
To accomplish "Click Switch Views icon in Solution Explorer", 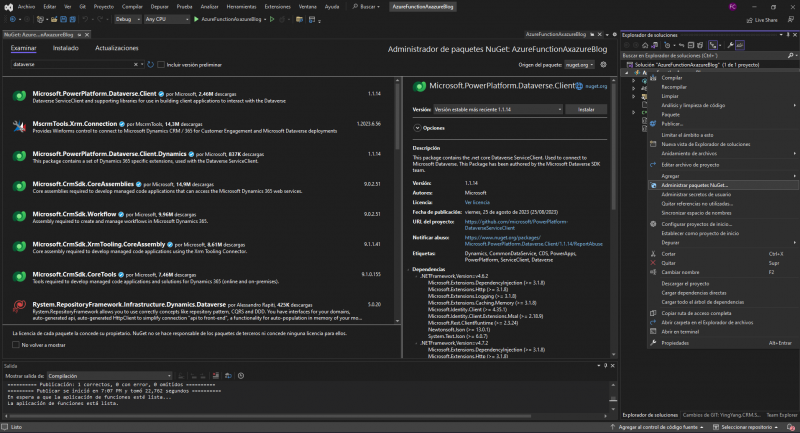I will click(655, 45).
